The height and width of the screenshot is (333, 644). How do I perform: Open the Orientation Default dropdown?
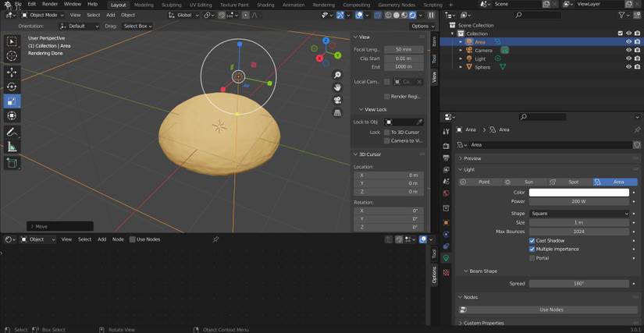coord(80,27)
